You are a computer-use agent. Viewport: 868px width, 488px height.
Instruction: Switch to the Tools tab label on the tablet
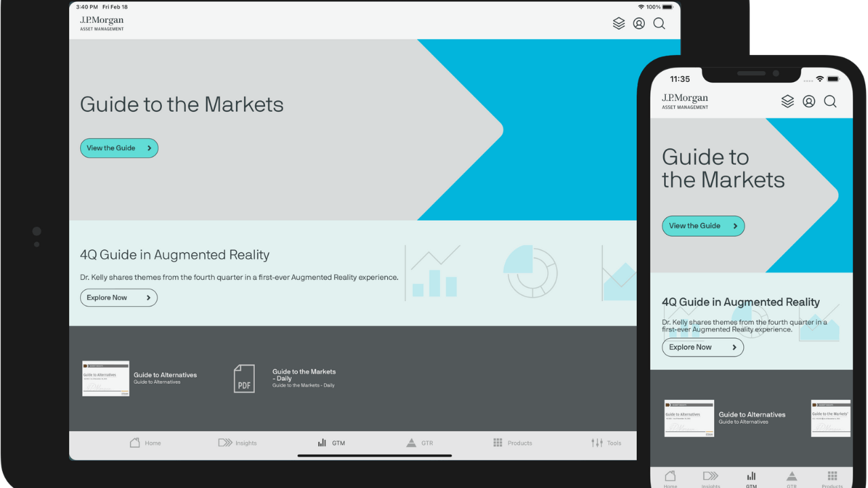(x=614, y=443)
